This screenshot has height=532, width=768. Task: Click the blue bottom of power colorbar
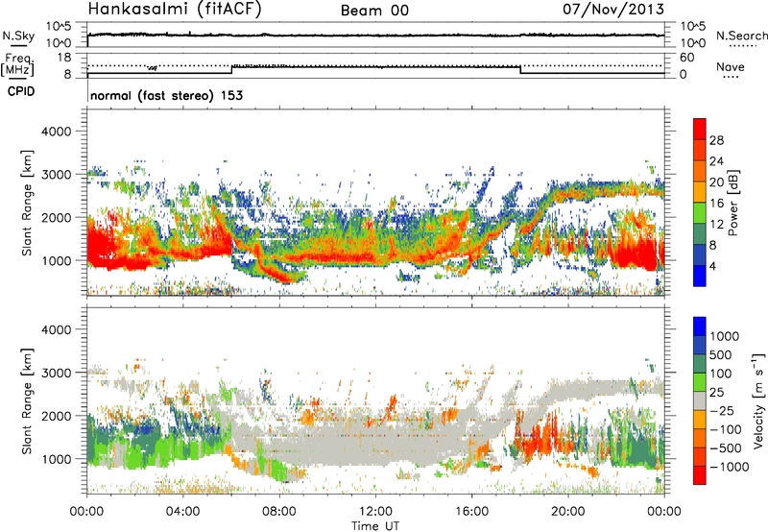[x=700, y=276]
